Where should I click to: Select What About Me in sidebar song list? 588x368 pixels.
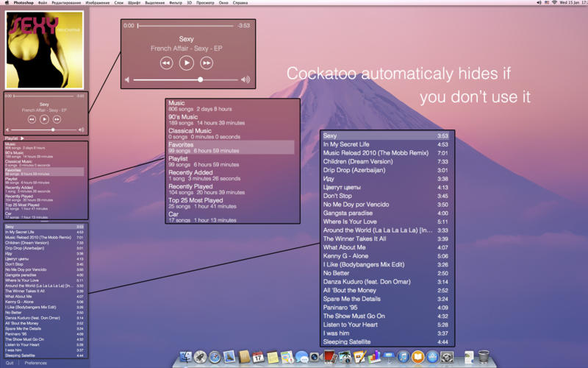pos(44,297)
